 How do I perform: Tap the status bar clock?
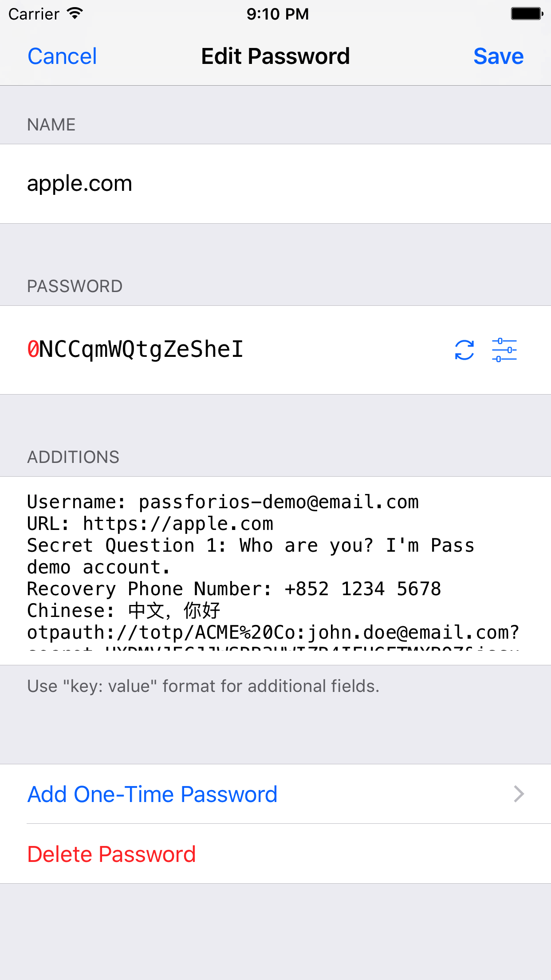(x=277, y=14)
